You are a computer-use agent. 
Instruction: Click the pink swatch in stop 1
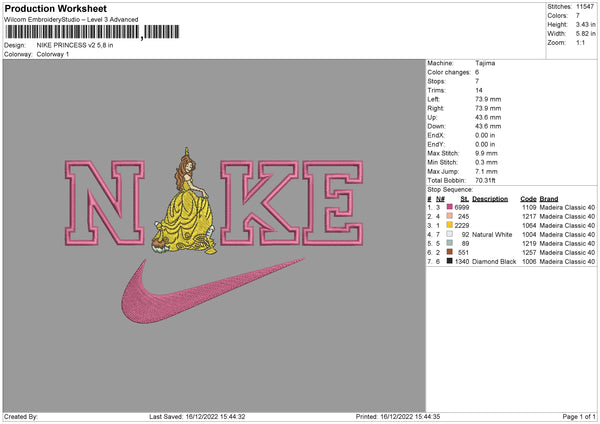[x=450, y=207]
